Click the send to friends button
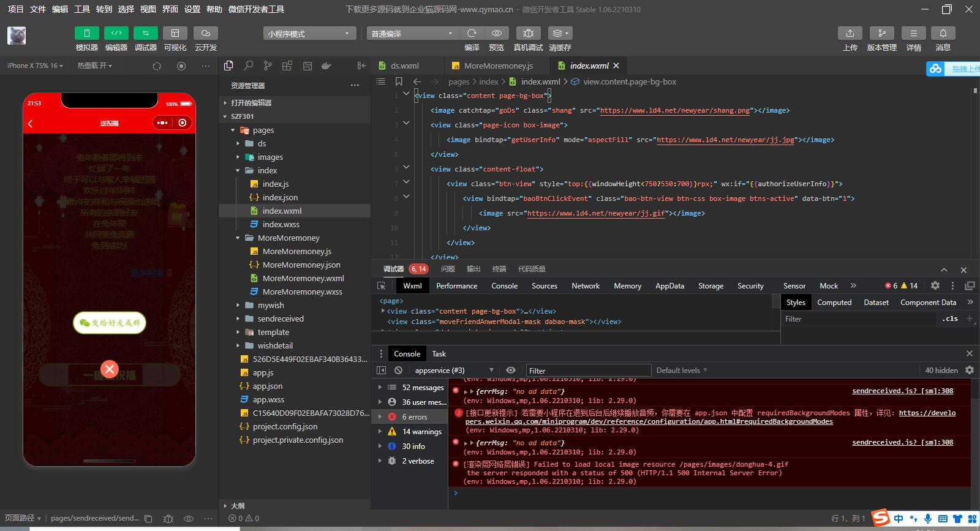Image resolution: width=980 pixels, height=531 pixels. [x=110, y=323]
